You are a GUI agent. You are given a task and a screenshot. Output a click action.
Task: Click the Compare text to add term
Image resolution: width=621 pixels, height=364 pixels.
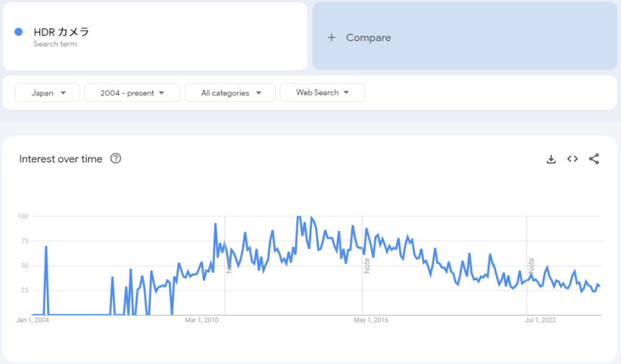368,37
